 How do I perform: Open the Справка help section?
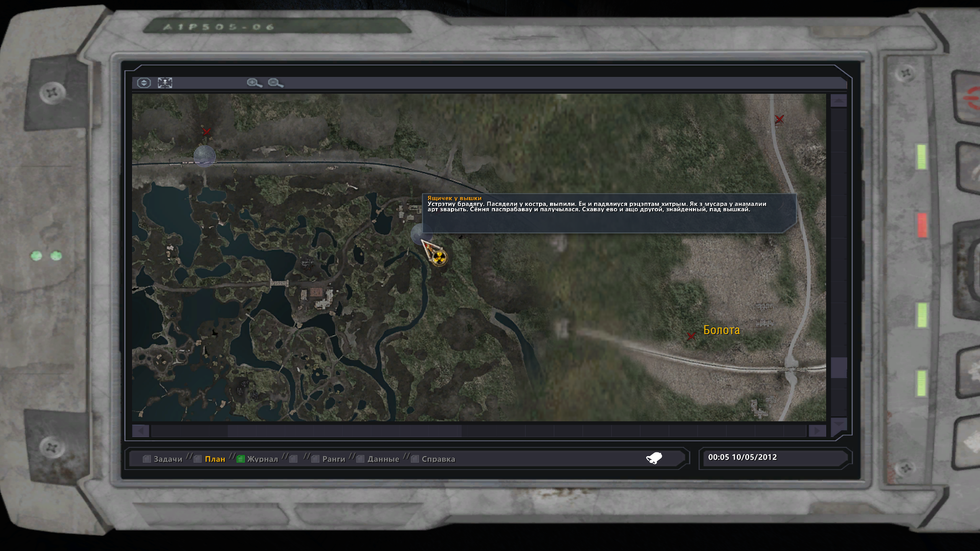point(438,459)
